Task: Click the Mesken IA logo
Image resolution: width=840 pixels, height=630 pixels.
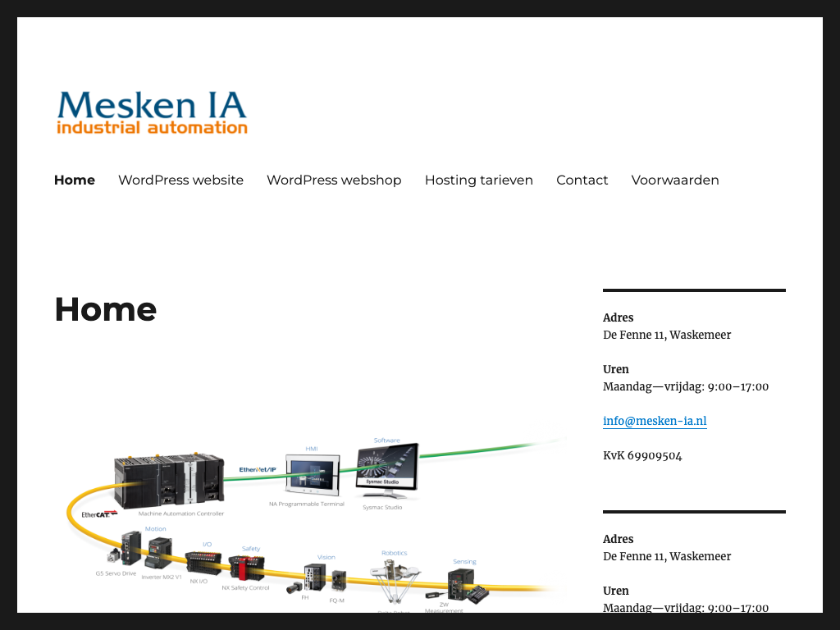Action: click(152, 112)
